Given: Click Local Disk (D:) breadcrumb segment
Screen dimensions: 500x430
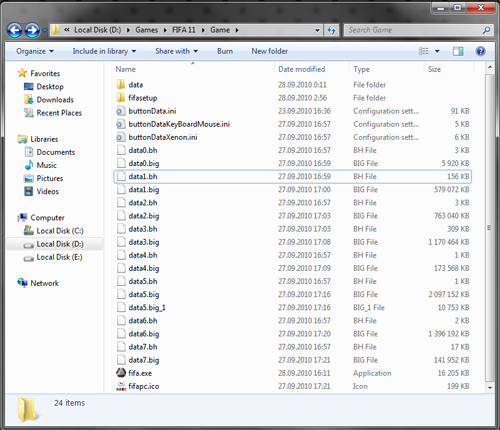Looking at the screenshot, I should click(x=97, y=30).
